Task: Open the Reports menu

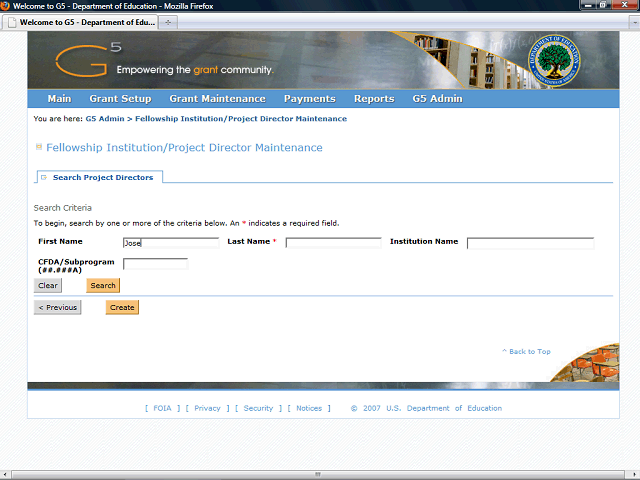Action: (373, 99)
